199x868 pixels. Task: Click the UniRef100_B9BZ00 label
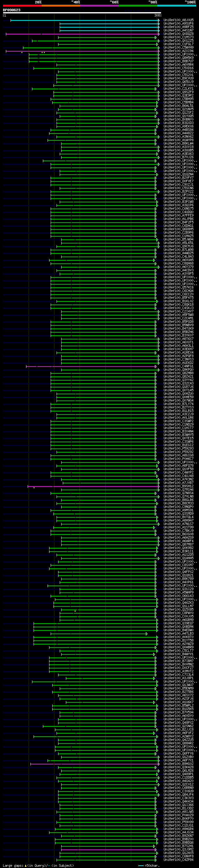(178, 839)
